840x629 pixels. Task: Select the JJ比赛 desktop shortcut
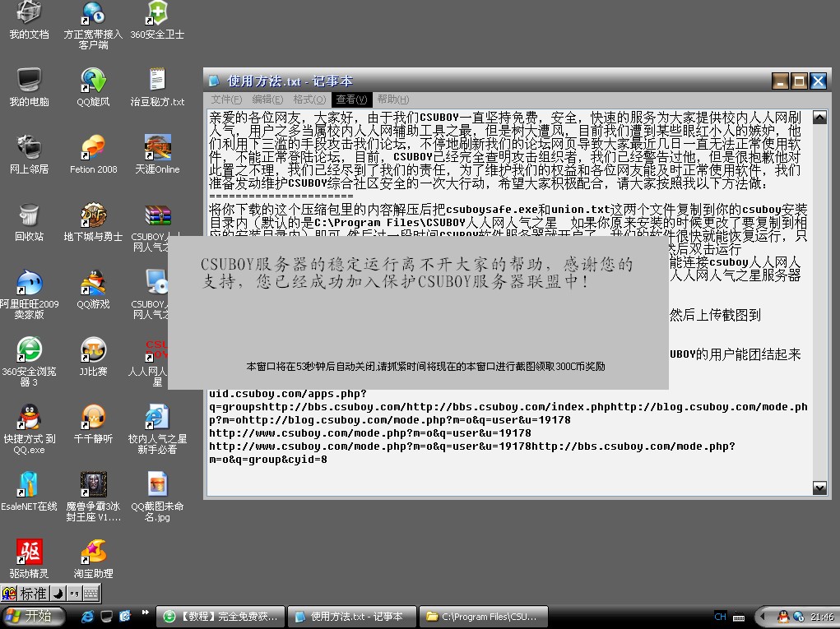pyautogui.click(x=93, y=357)
